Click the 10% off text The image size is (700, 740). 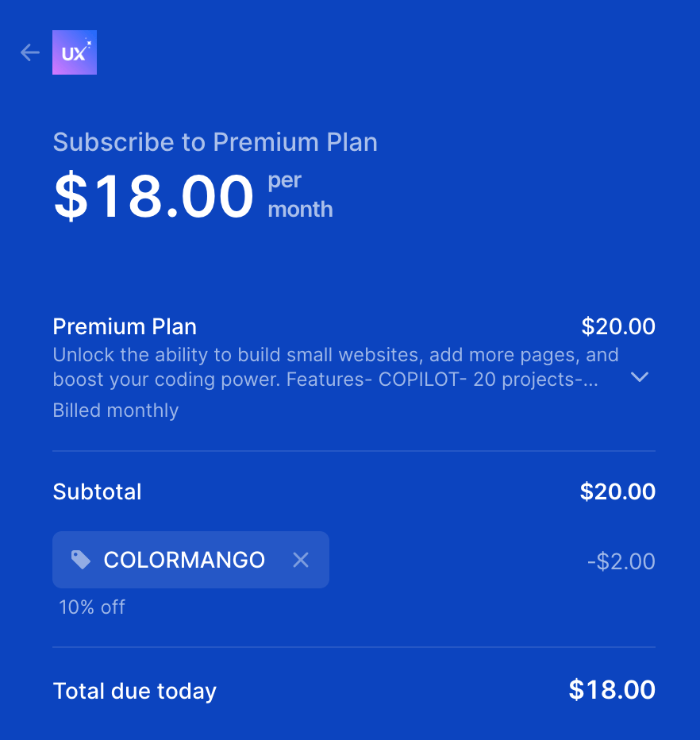tap(91, 607)
